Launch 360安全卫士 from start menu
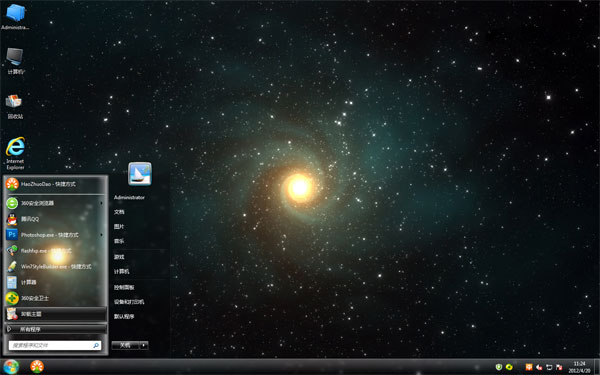This screenshot has width=600, height=375. point(55,298)
